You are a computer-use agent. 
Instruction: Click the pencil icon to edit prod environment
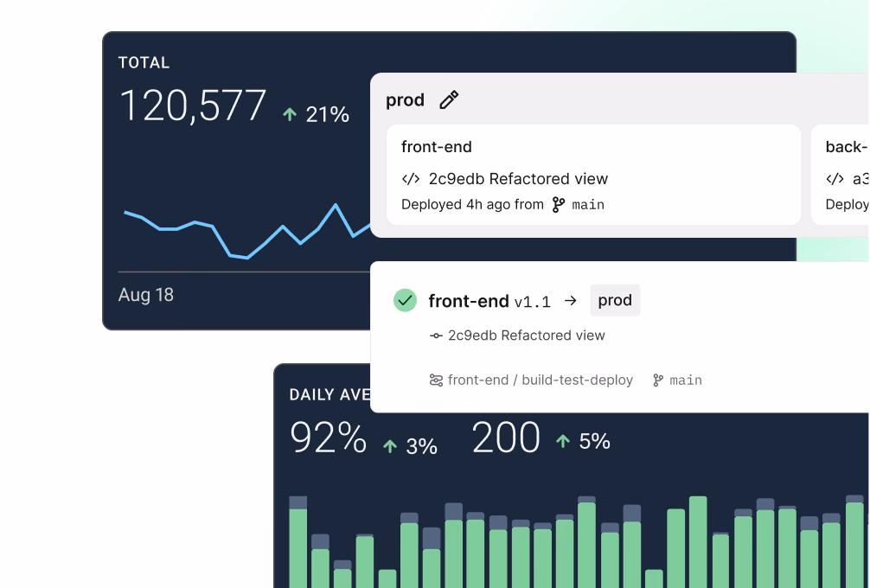tap(449, 100)
